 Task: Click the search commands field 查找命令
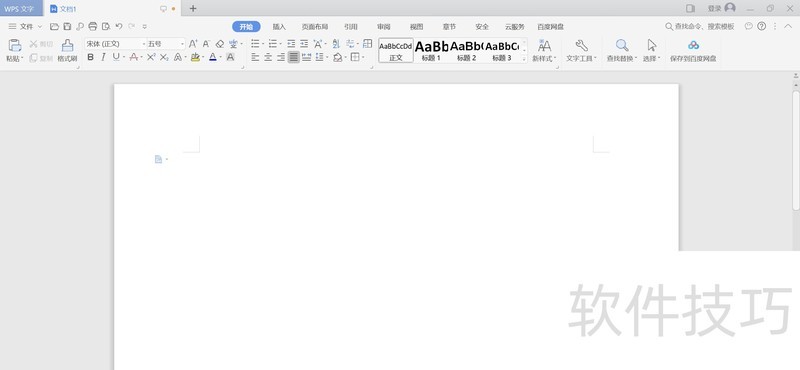[x=700, y=27]
